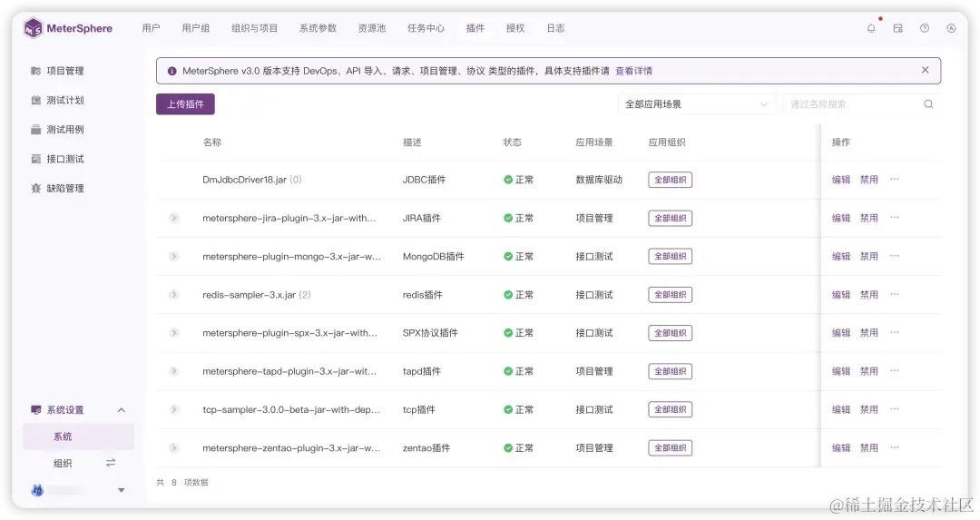Screen dimensions: 980x520
Task: Go to the 资源池 tab
Action: (372, 28)
